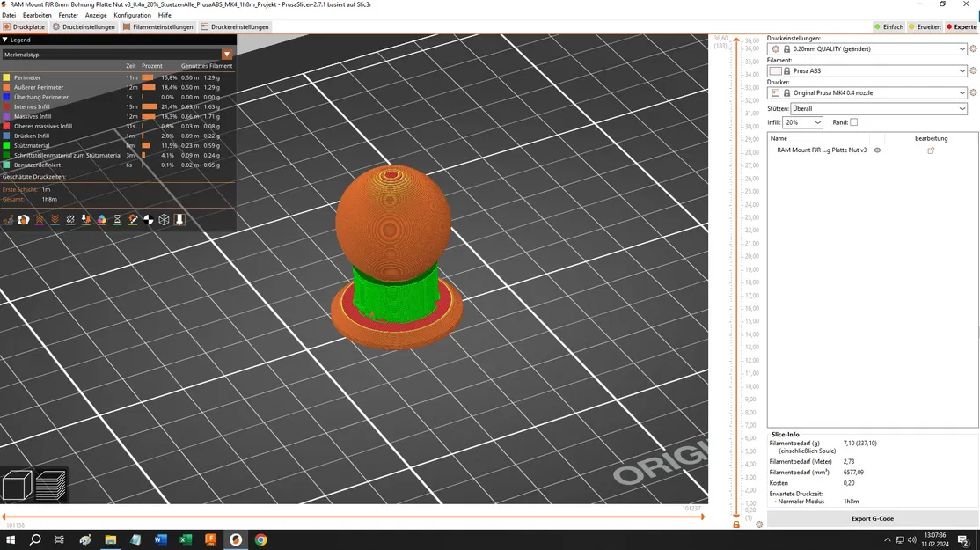Click Export G-Code button
The width and height of the screenshot is (980, 550).
[873, 518]
